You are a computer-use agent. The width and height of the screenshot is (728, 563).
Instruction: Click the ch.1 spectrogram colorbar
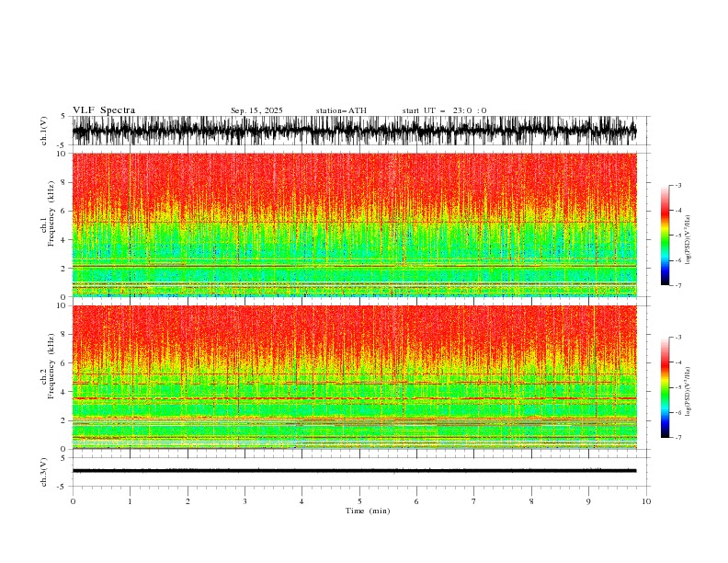[x=665, y=236]
